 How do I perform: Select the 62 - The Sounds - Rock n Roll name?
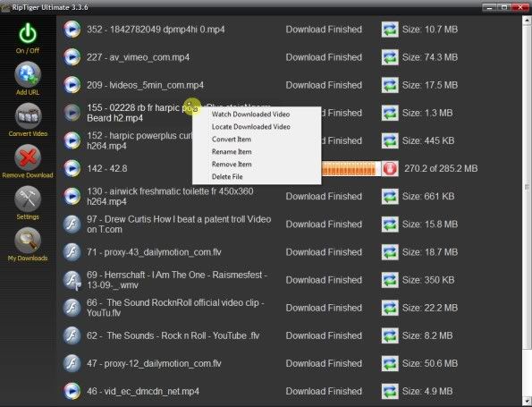pos(173,335)
